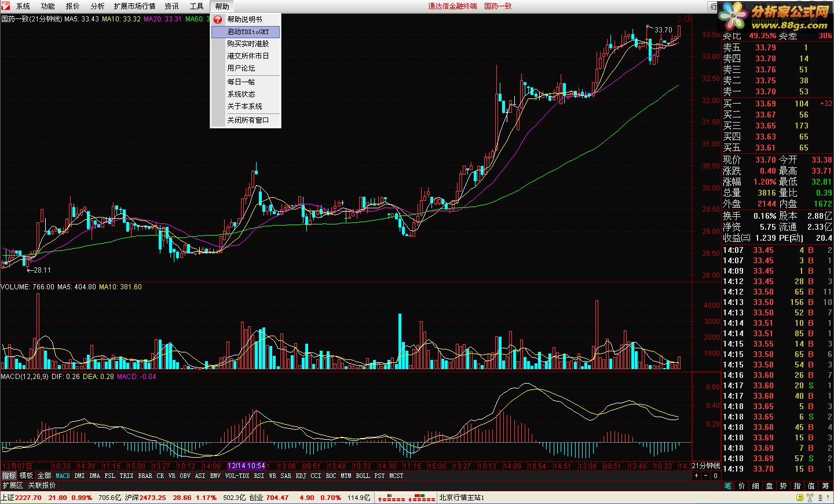Choose 关闭所有窗口 menu entry
Image resolution: width=834 pixels, height=504 pixels.
coord(246,120)
